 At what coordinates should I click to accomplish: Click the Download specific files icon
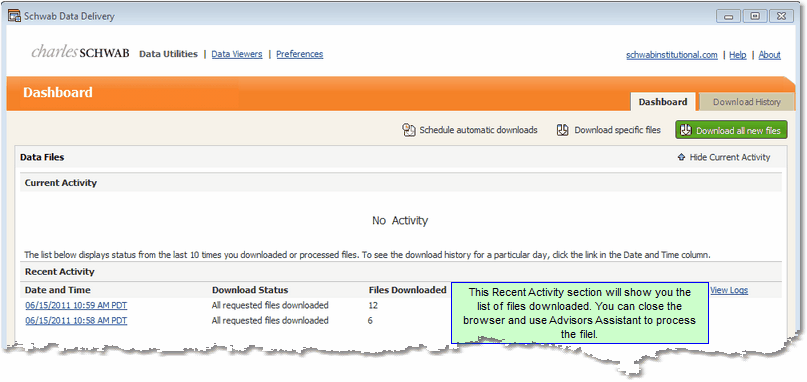563,130
